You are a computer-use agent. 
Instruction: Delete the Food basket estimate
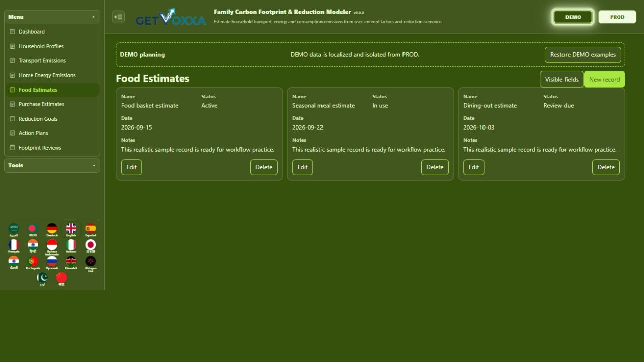[x=264, y=167]
